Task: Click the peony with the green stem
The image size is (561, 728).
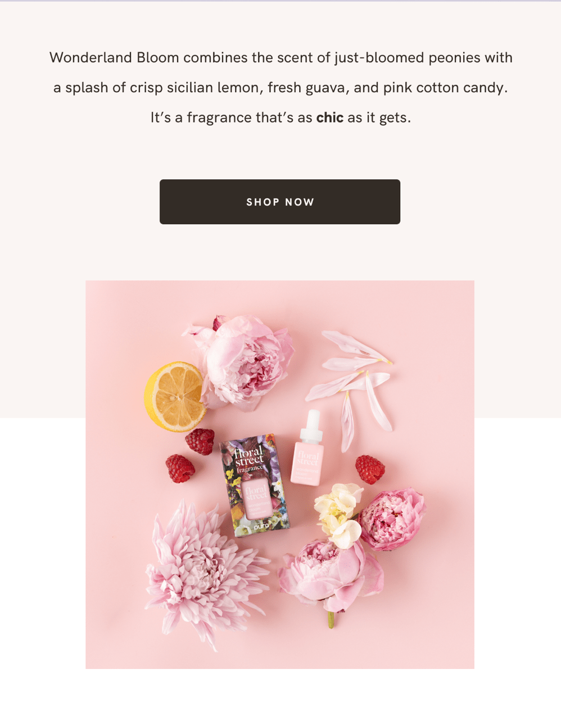Action: point(331,579)
